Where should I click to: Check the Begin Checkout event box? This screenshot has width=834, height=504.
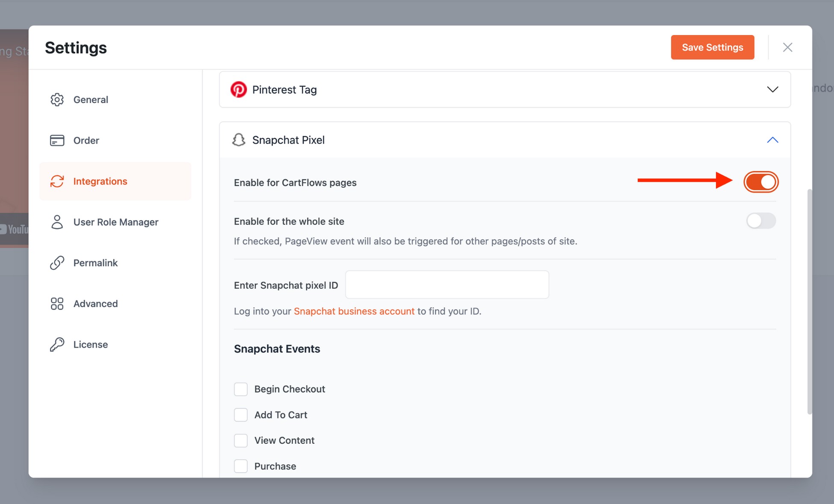pyautogui.click(x=241, y=389)
